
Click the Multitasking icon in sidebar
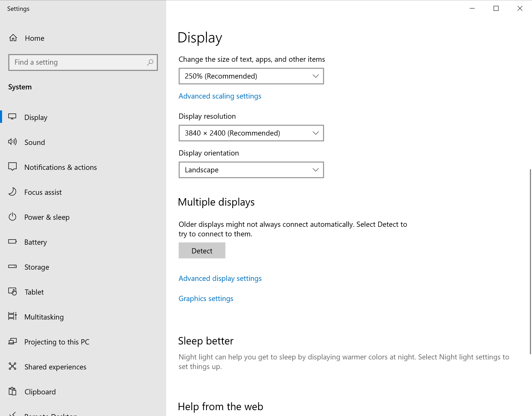click(x=13, y=317)
